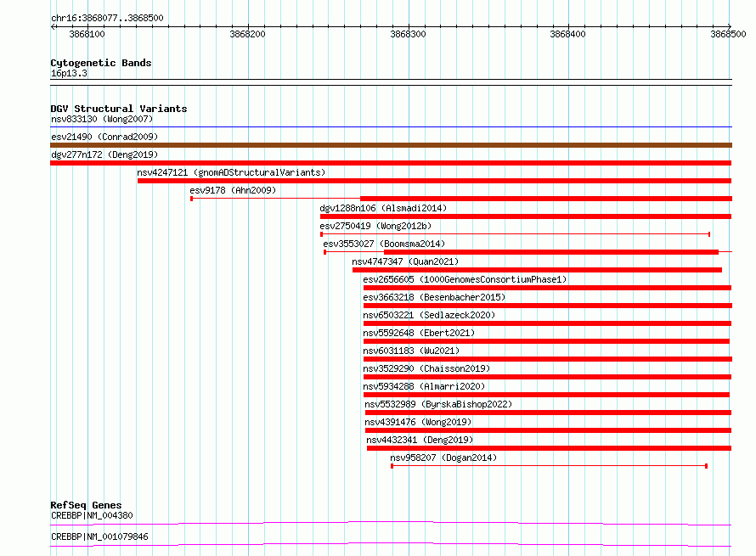Click nsv4432341 (Deng2019) label
Image resolution: width=756 pixels, height=556 pixels.
tap(420, 440)
